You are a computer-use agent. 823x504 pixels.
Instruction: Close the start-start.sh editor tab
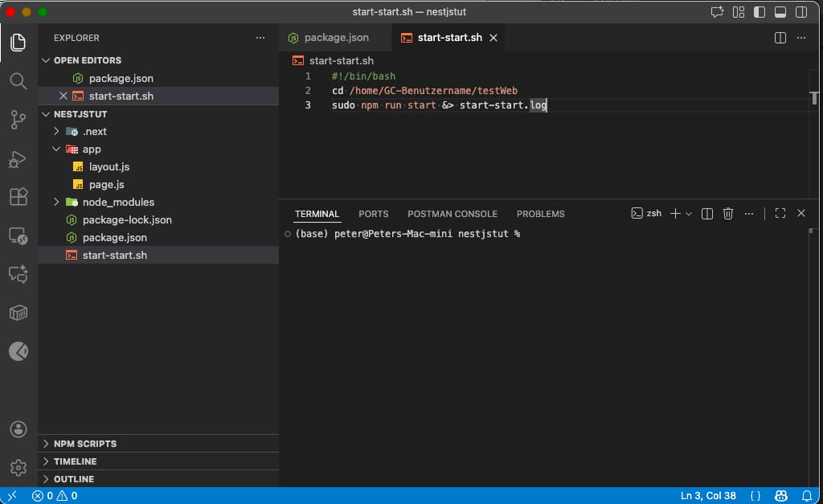(x=493, y=38)
